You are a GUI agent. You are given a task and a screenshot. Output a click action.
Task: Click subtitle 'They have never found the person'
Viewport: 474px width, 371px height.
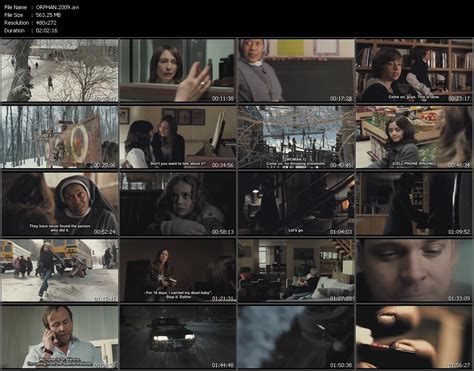point(60,226)
